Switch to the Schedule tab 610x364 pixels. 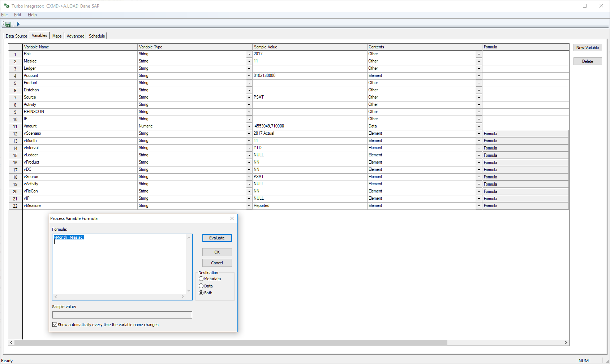[x=97, y=36]
